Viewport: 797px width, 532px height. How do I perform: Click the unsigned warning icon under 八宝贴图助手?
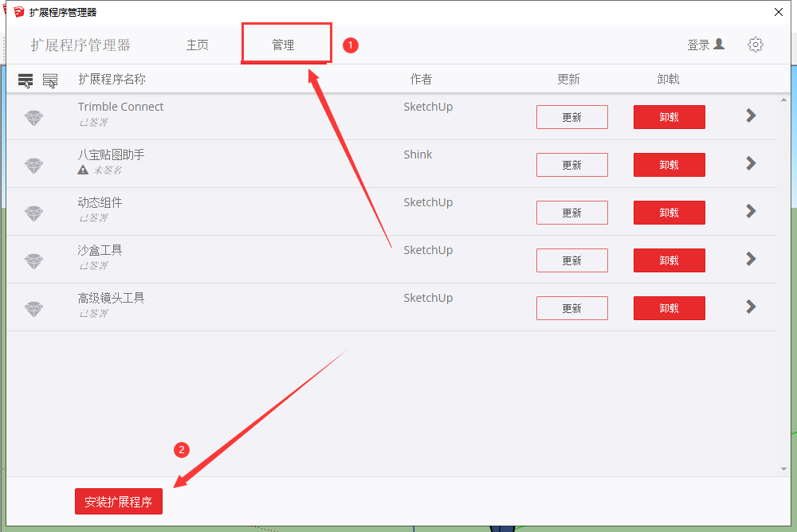pyautogui.click(x=83, y=170)
